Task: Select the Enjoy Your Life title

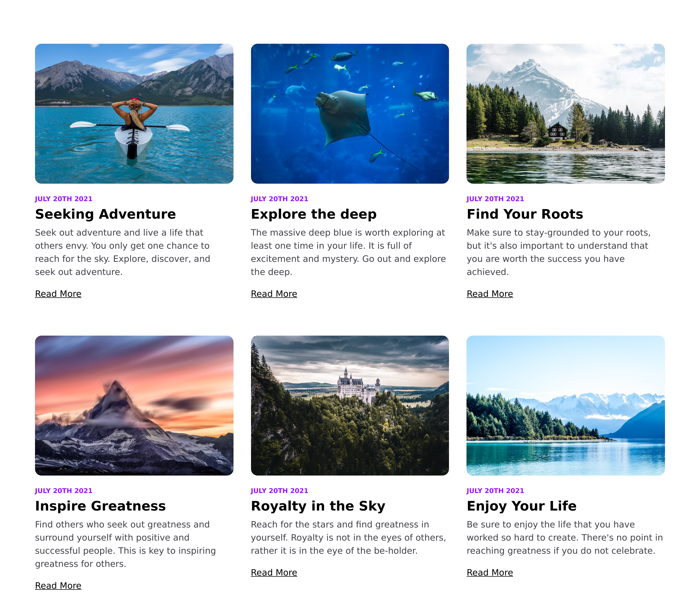Action: 521,506
